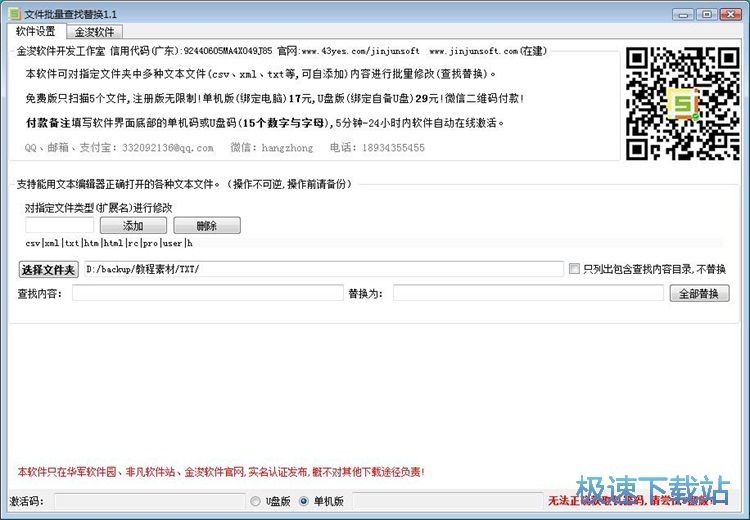Click the user extension in the list
This screenshot has width=750, height=520.
coord(172,243)
